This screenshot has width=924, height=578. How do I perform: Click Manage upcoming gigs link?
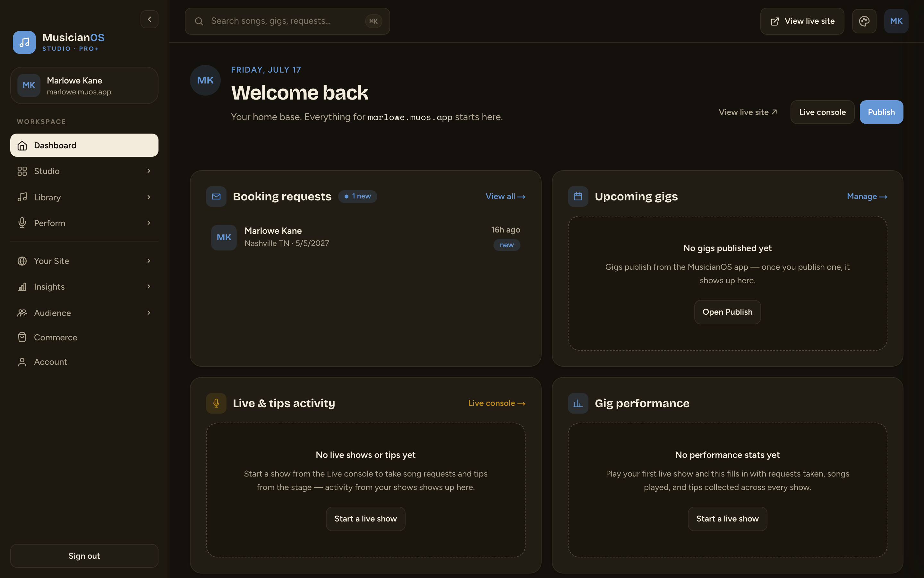pos(867,197)
